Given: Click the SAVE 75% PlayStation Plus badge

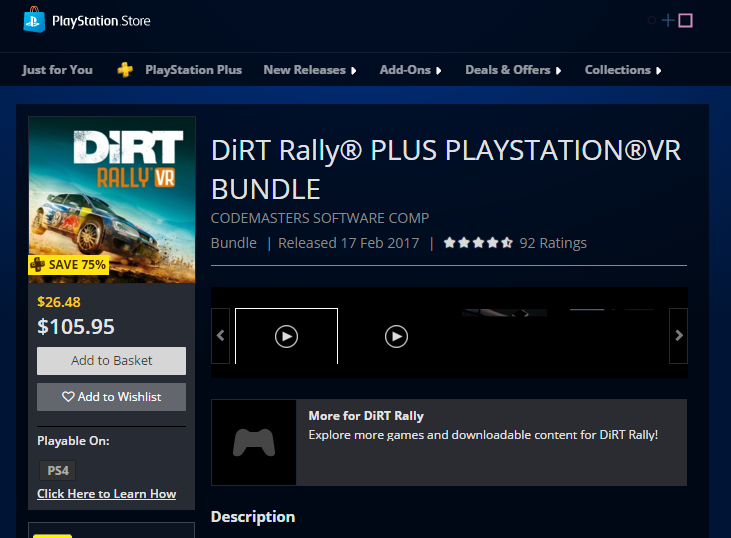Looking at the screenshot, I should [x=69, y=265].
